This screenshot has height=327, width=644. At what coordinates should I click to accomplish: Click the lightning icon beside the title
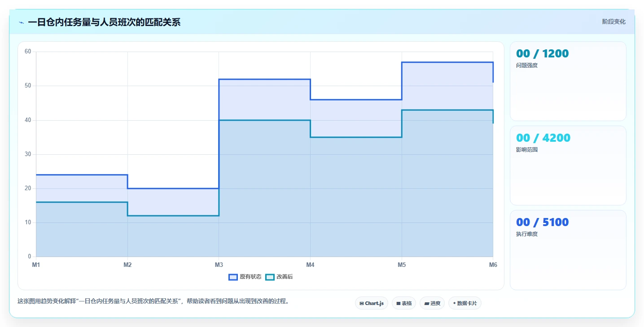tap(21, 22)
